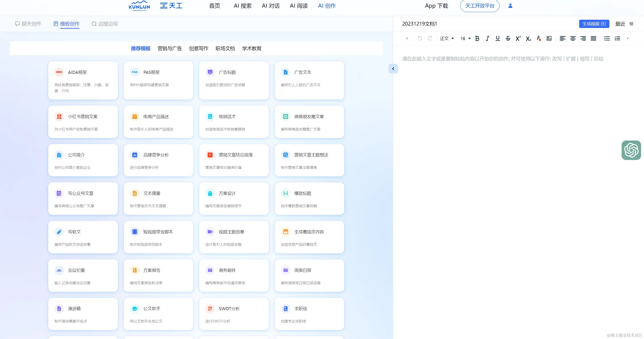Apply underline formatting

tap(498, 38)
